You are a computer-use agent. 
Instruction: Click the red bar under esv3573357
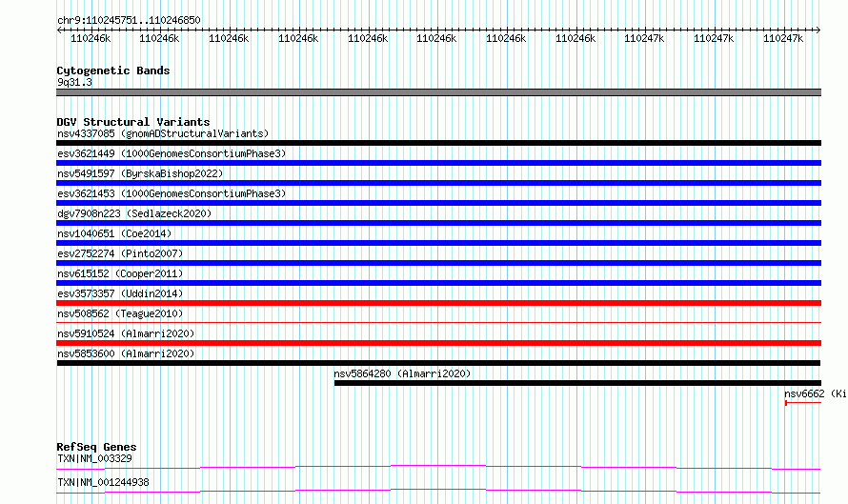(x=438, y=303)
